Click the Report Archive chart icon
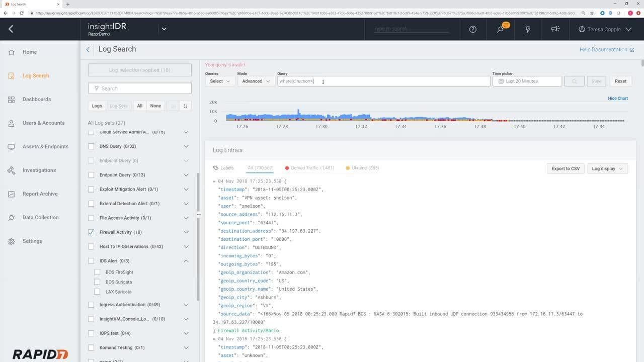Image resolution: width=644 pixels, height=362 pixels. [x=11, y=194]
